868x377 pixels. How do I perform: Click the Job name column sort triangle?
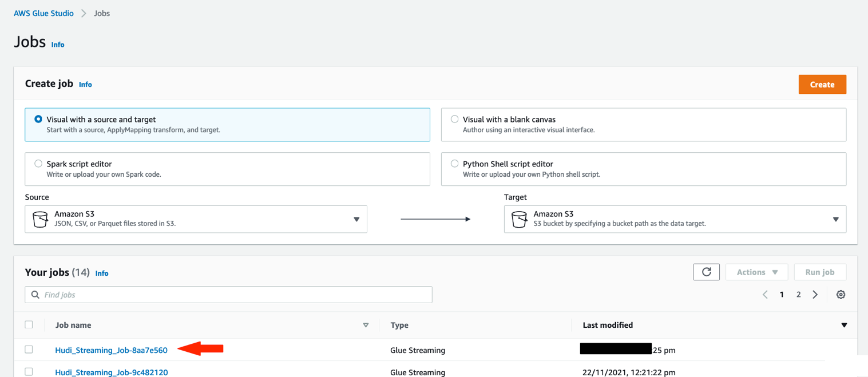pyautogui.click(x=366, y=325)
